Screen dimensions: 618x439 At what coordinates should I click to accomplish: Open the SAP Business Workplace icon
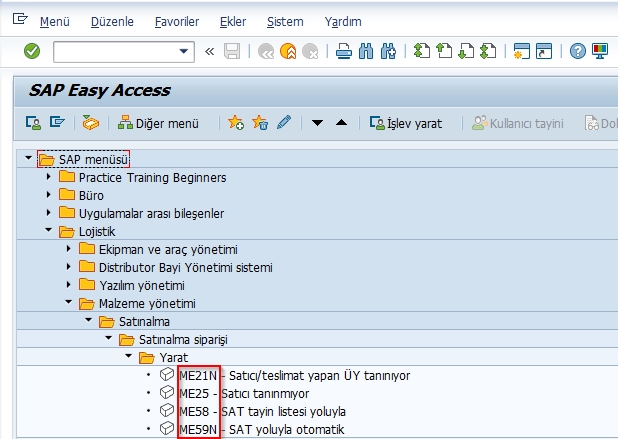tap(91, 123)
